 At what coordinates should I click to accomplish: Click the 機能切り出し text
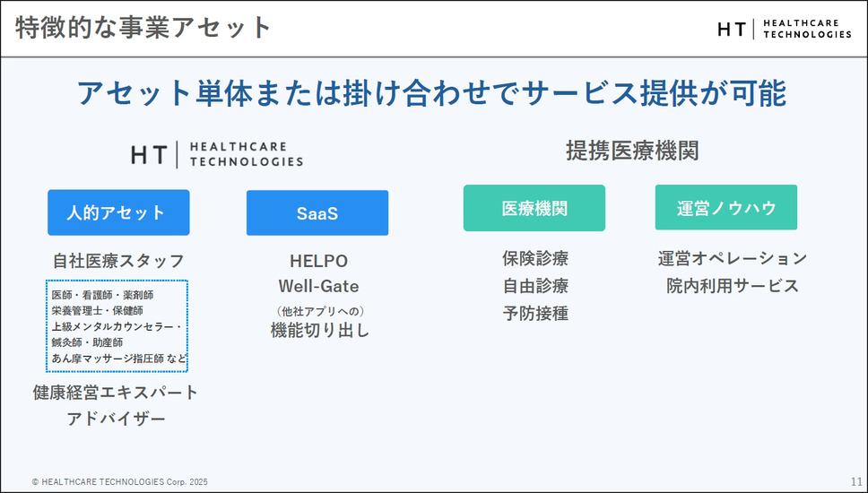[320, 330]
